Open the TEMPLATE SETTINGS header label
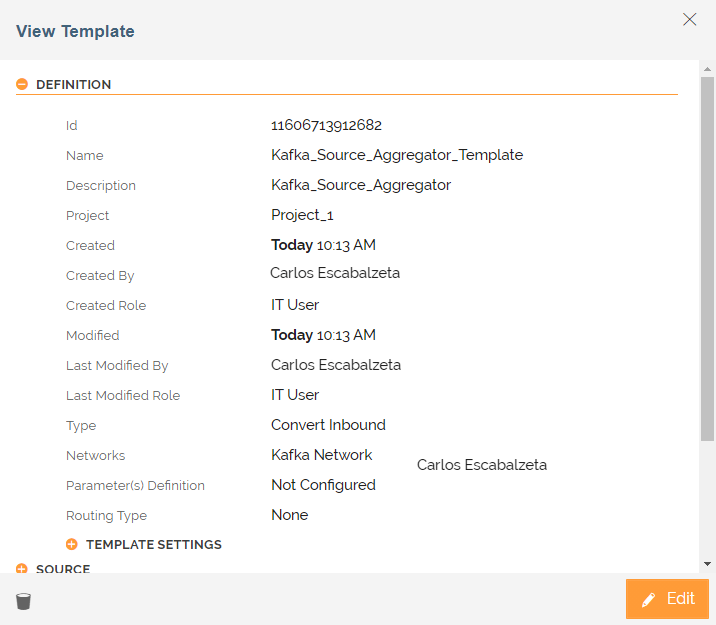716x625 pixels. coord(154,545)
